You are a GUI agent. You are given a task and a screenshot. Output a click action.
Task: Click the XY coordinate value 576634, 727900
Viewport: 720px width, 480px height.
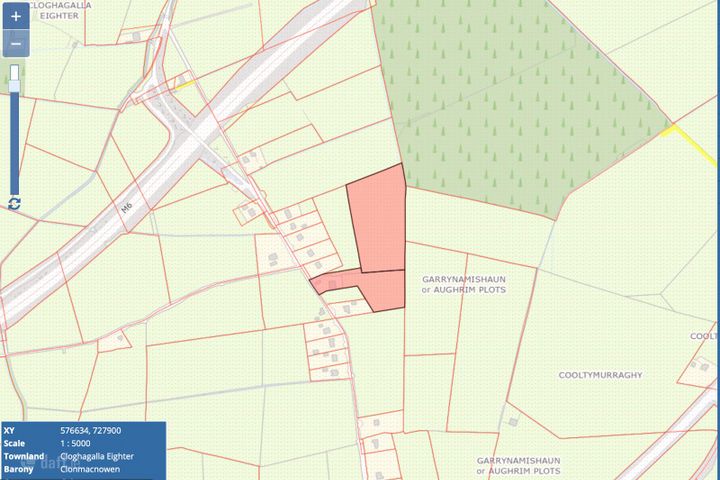click(91, 430)
